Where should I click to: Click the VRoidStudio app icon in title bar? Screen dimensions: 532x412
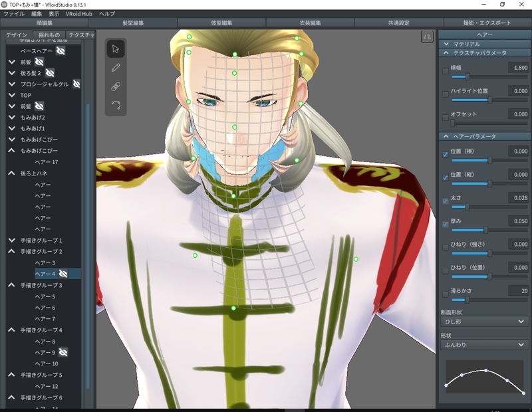4,5
